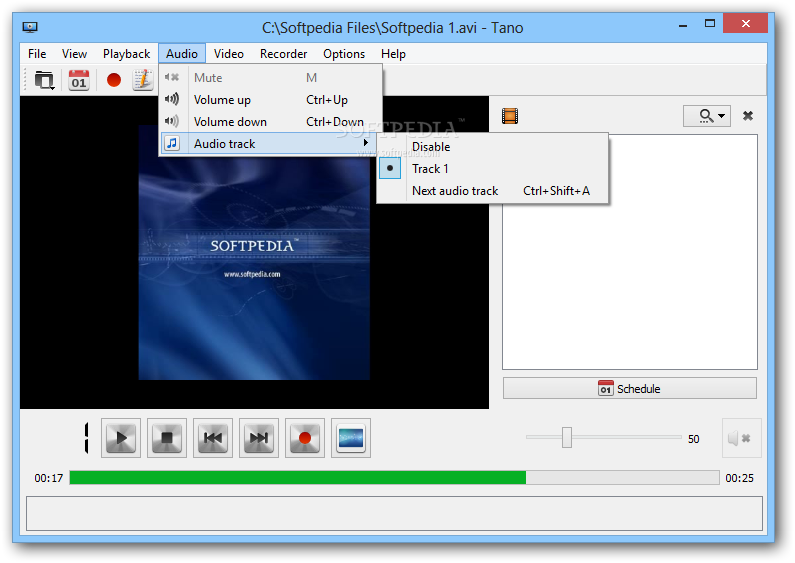
Task: Close the side panel with the X icon
Action: (748, 116)
